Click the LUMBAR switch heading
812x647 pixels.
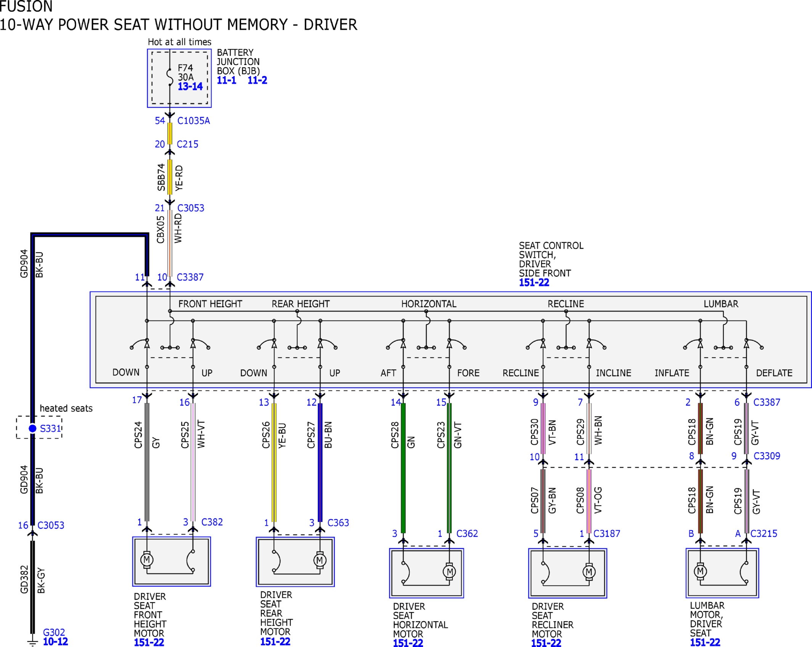point(721,304)
